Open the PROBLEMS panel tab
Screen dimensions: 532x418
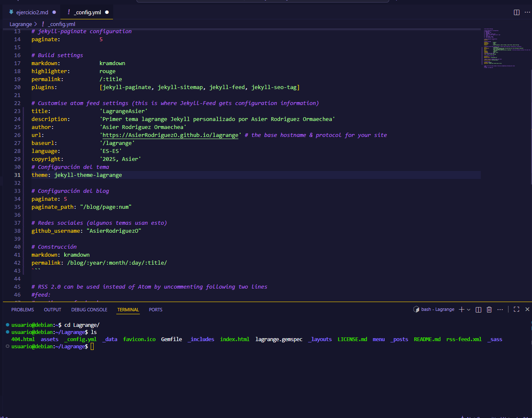point(23,310)
